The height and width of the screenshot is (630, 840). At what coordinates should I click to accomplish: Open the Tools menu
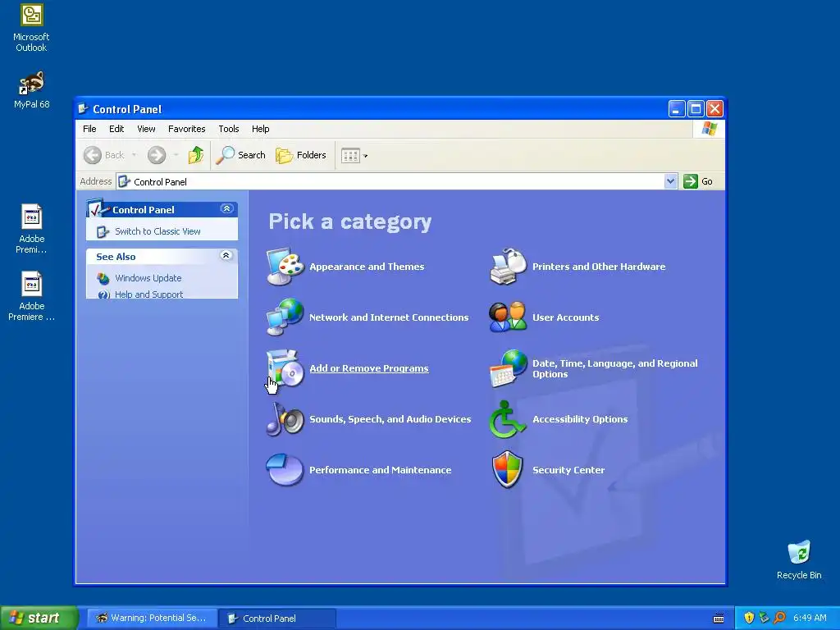(229, 129)
